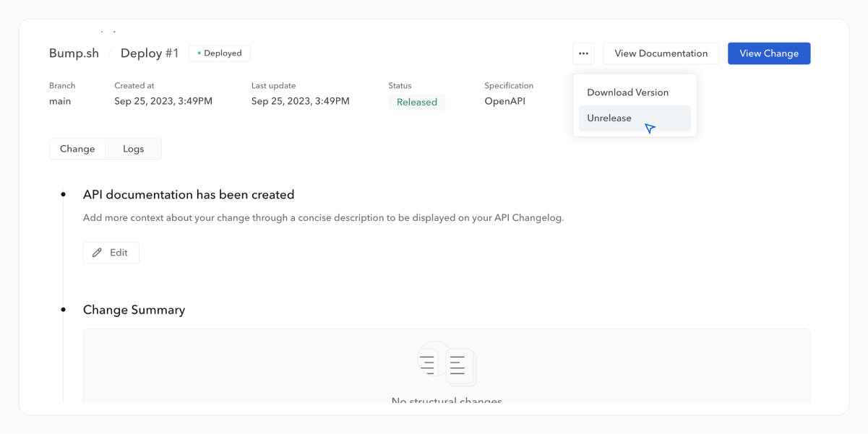Viewport: 868px width, 434px height.
Task: Click the Created at timestamp value
Action: (x=163, y=101)
